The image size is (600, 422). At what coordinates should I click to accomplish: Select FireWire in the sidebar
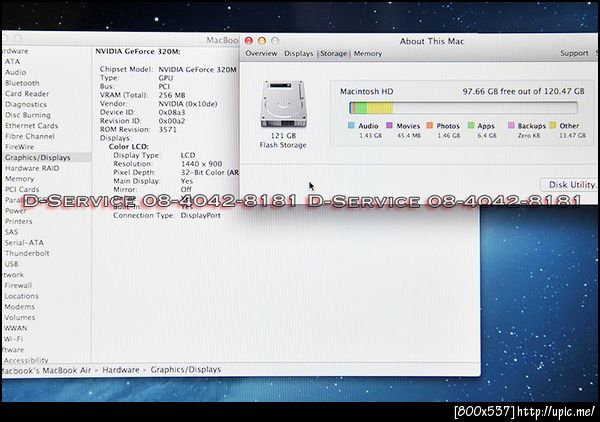click(19, 147)
